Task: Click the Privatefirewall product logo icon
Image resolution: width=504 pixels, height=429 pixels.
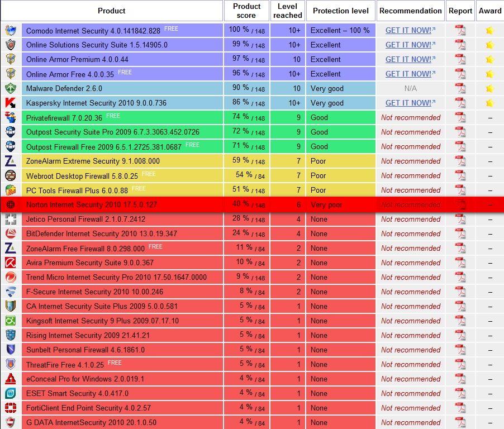Action: pos(11,118)
